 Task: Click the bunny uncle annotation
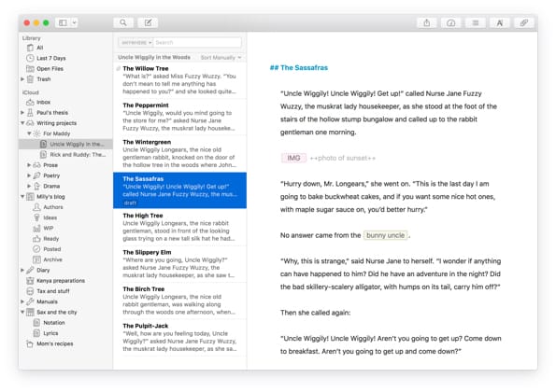tap(385, 235)
